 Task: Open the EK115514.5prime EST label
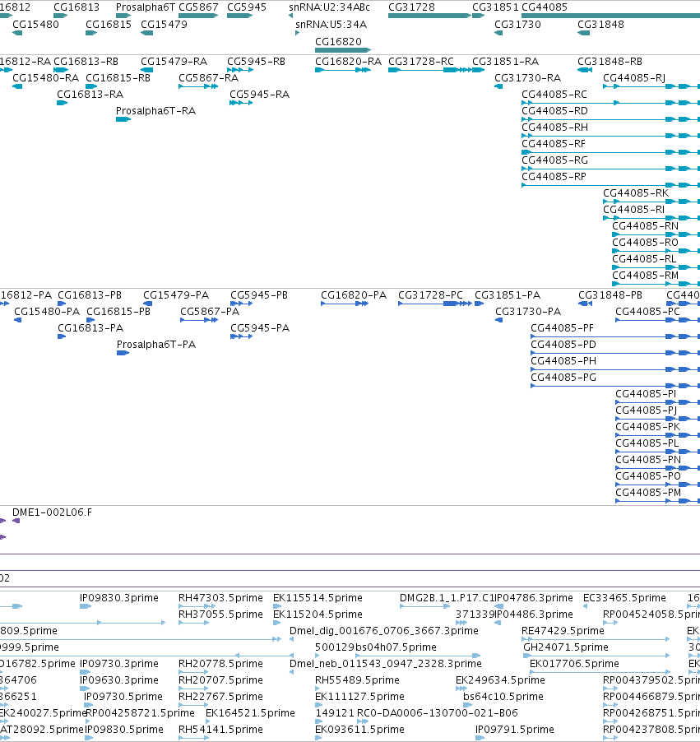coord(318,598)
